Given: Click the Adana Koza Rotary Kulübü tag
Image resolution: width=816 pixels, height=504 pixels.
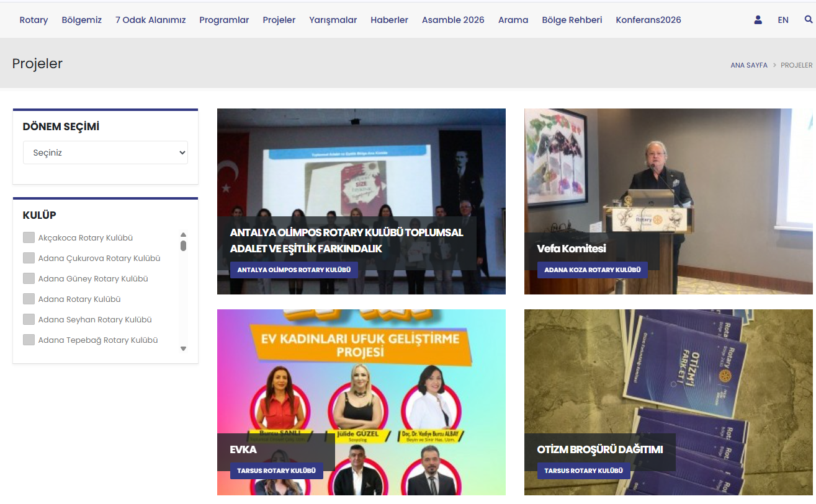Looking at the screenshot, I should (x=592, y=270).
